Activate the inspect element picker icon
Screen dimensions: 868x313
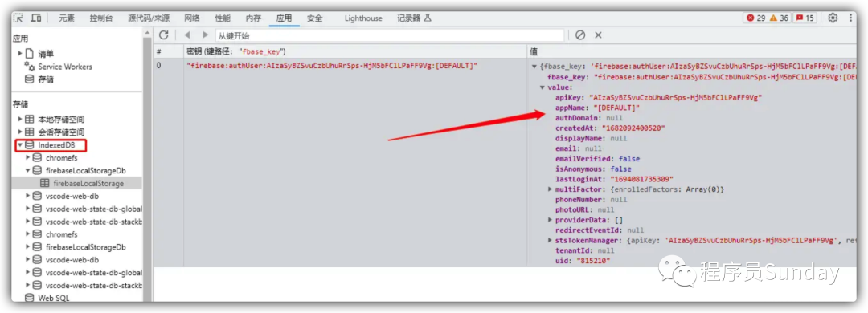tap(18, 18)
